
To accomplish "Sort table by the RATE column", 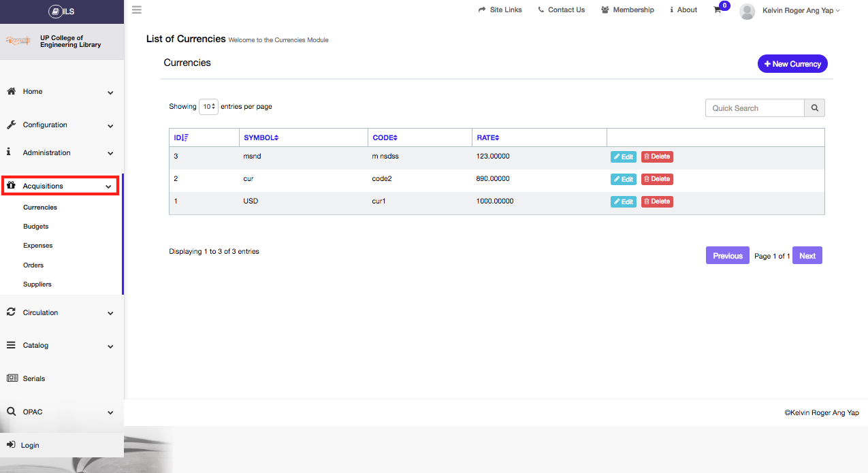I will click(488, 138).
